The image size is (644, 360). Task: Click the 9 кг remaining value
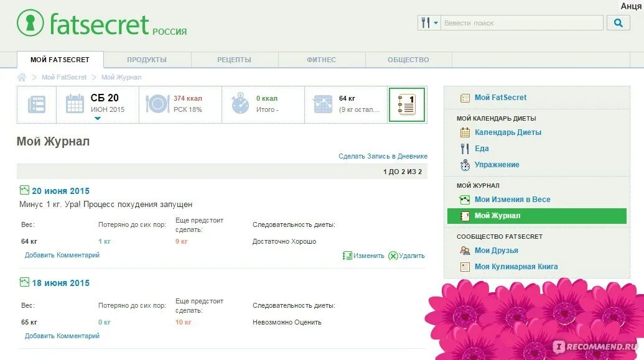182,241
